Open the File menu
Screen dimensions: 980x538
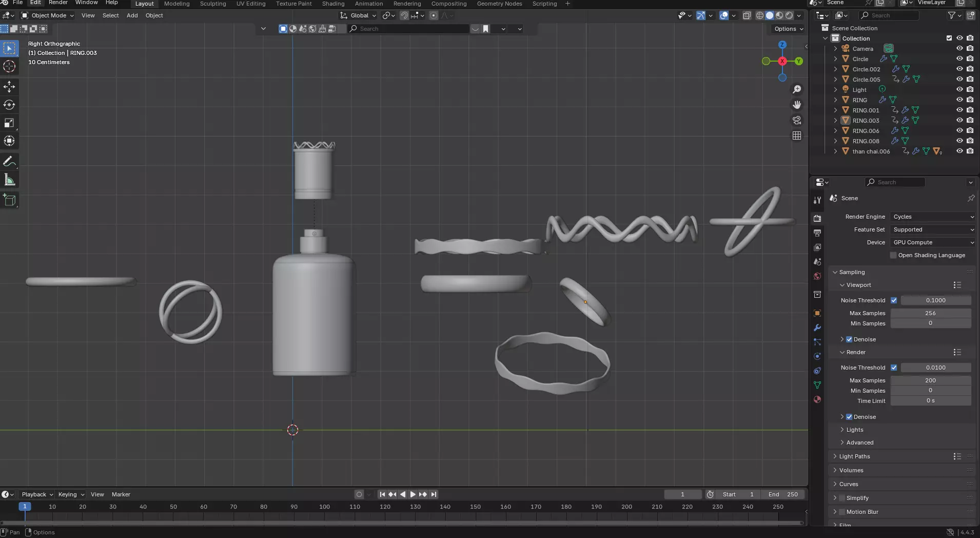(x=17, y=3)
